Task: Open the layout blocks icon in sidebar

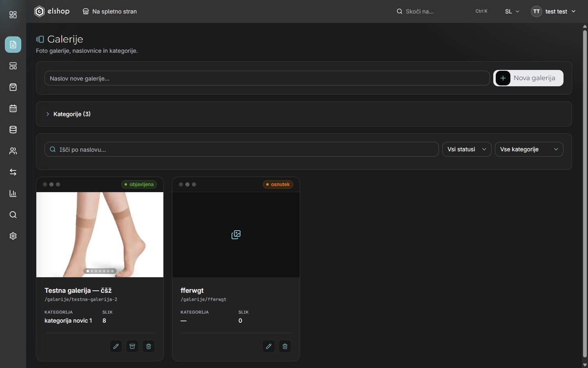Action: (x=13, y=66)
